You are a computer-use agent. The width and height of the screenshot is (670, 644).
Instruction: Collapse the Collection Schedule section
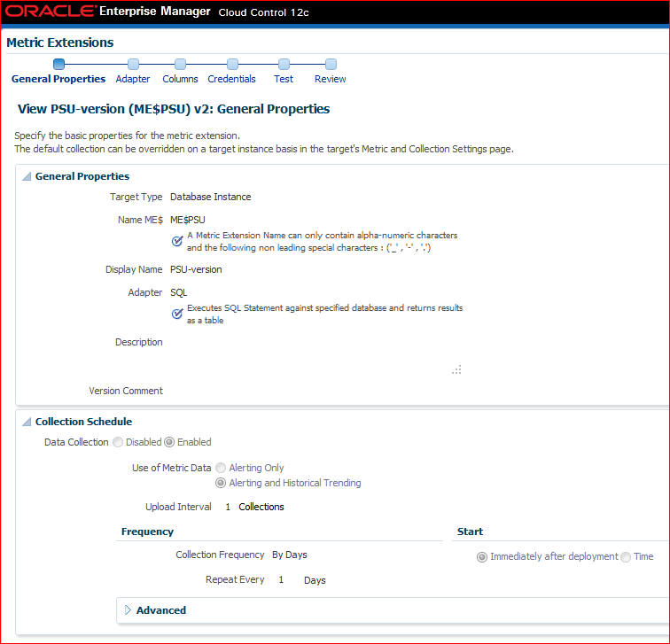click(27, 422)
